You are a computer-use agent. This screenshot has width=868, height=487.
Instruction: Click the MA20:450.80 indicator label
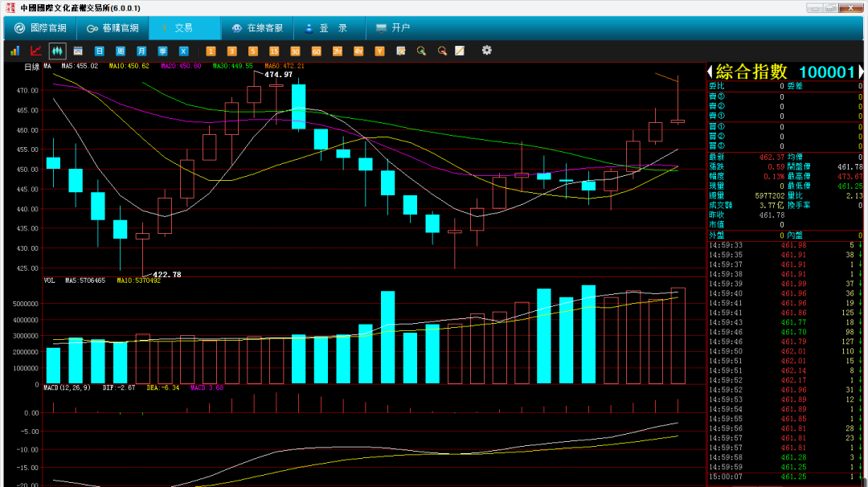pos(181,66)
